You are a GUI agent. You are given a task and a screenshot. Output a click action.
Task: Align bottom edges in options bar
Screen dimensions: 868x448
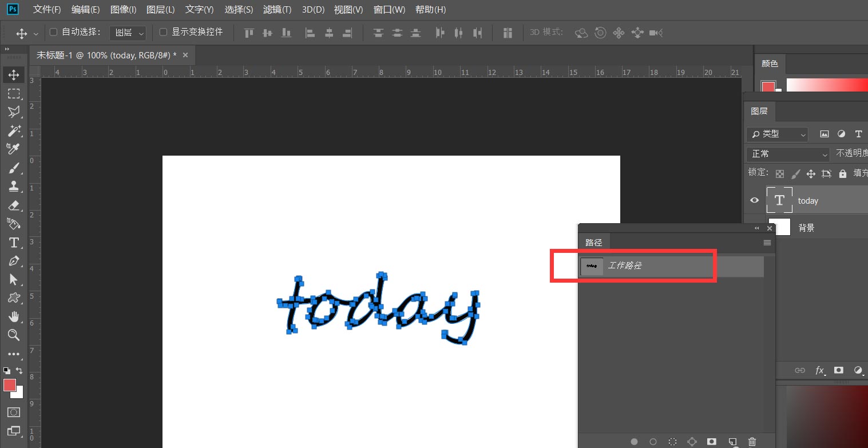(287, 33)
